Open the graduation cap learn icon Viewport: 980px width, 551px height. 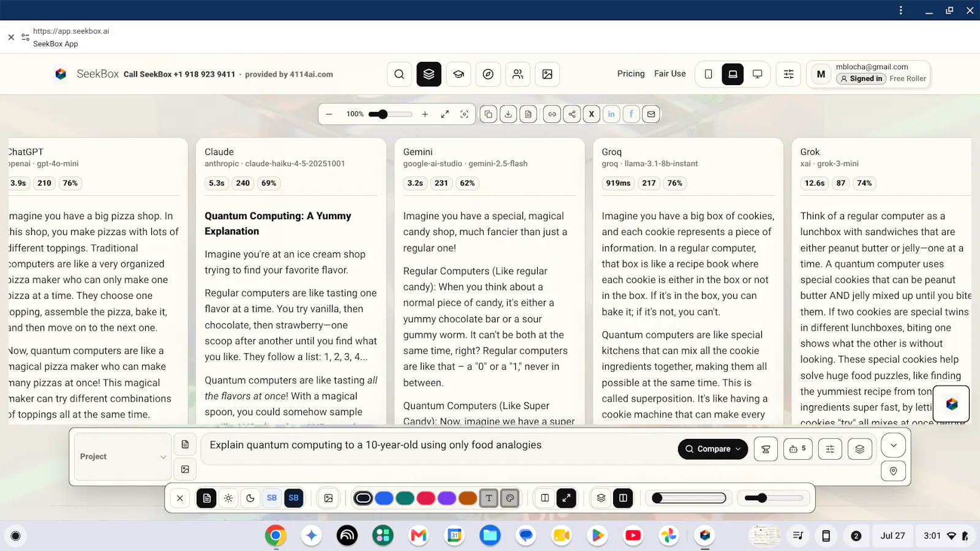tap(459, 74)
